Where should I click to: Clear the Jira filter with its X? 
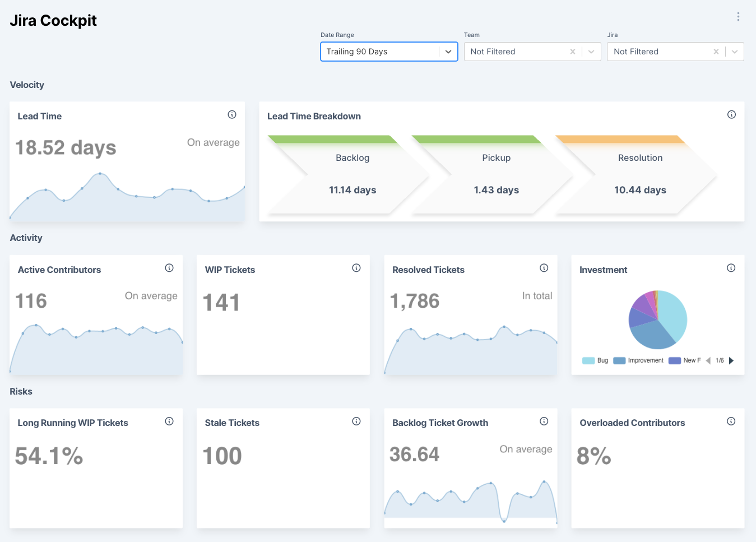[x=716, y=52]
